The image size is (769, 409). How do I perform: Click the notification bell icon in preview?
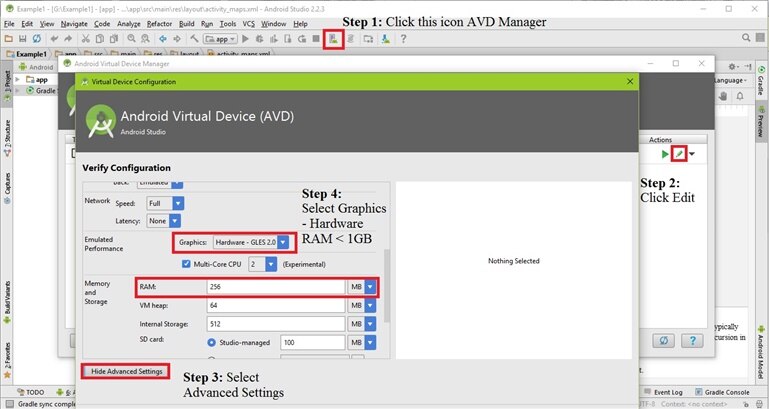(740, 96)
